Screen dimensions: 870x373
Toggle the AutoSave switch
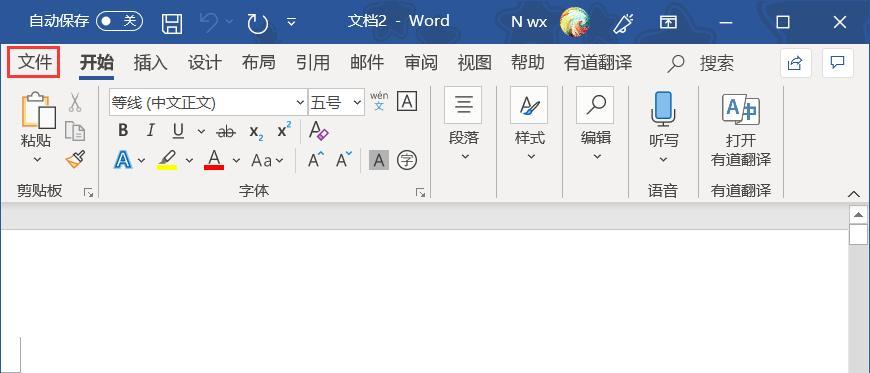(x=119, y=22)
